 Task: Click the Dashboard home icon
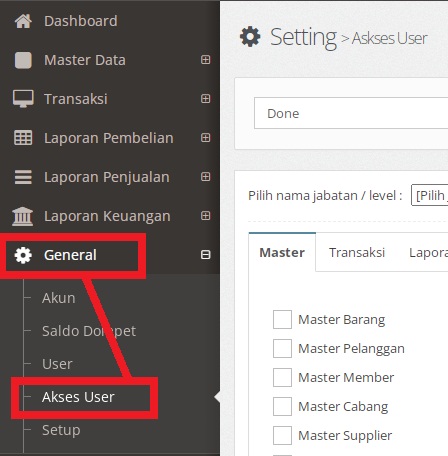tap(23, 21)
